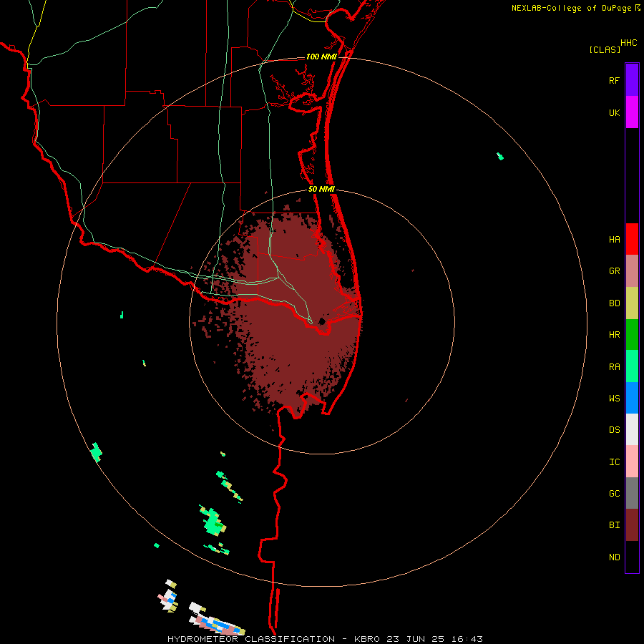Click the GC gray legend swatch

pos(632,493)
